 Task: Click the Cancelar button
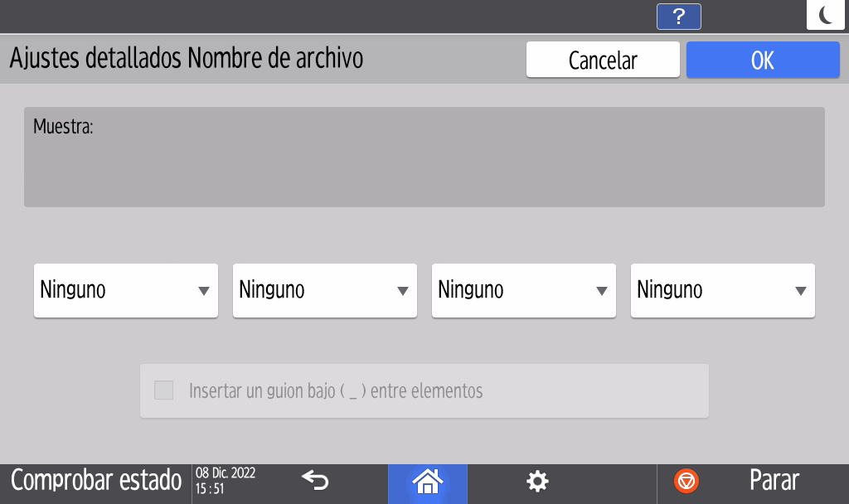pos(603,61)
